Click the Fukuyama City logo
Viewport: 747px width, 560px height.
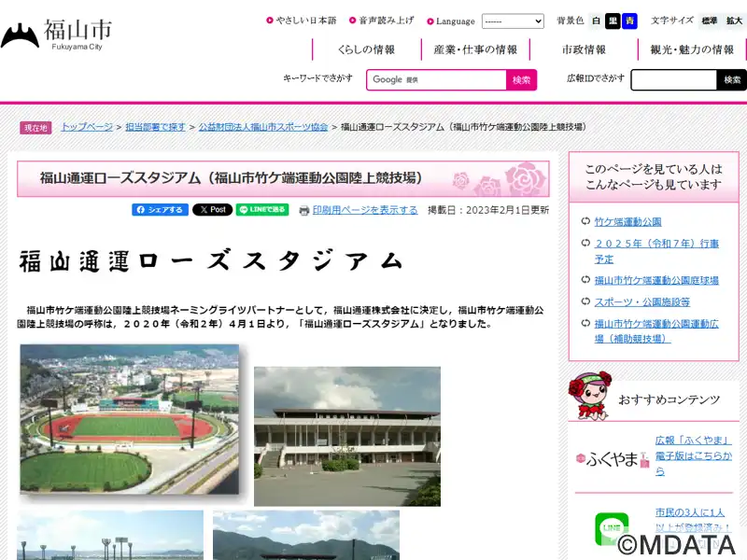[x=56, y=35]
